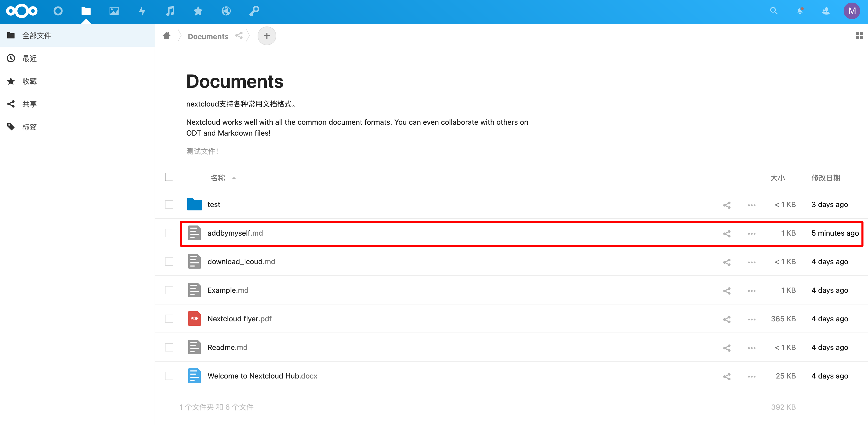Open the Music app icon

[170, 11]
